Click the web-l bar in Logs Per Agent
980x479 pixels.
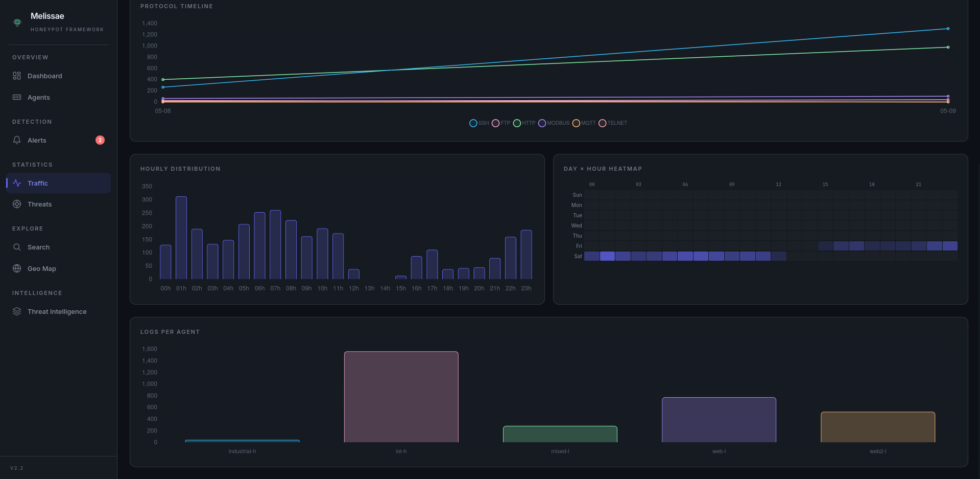pos(719,420)
